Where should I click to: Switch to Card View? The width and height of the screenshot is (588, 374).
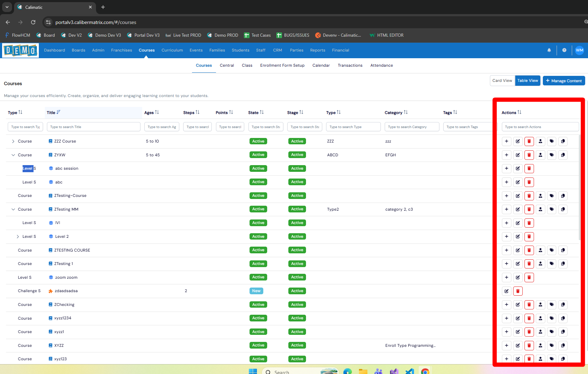[x=502, y=80]
